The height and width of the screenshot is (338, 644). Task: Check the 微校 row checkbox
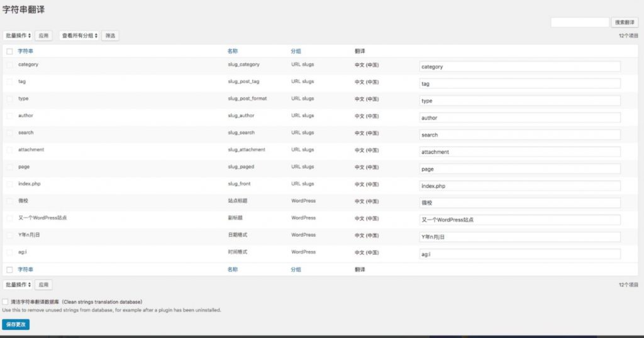(x=9, y=201)
